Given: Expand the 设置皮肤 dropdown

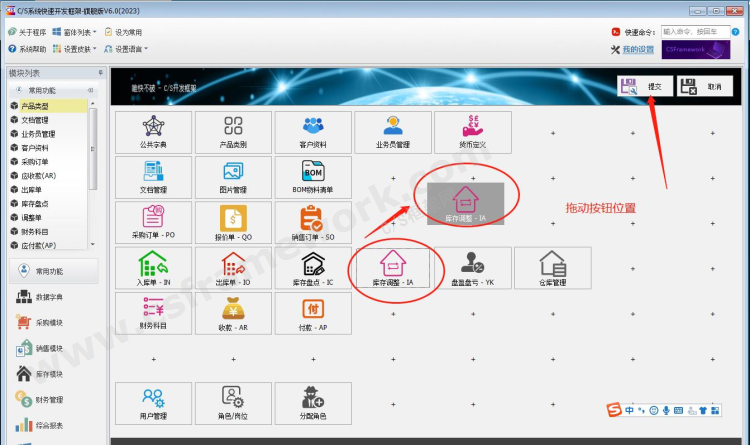Looking at the screenshot, I should (76, 48).
